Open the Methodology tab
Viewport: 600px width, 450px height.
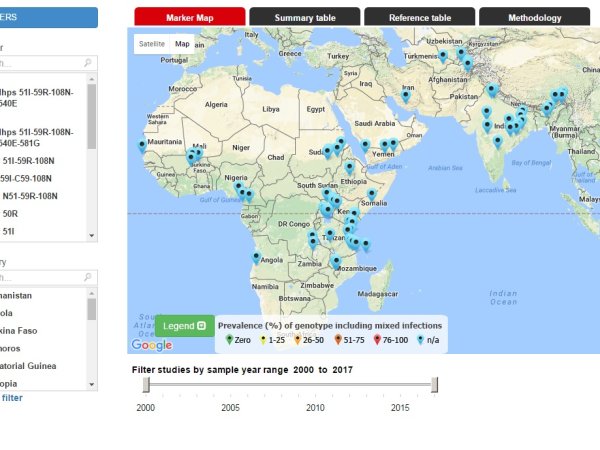(x=534, y=17)
